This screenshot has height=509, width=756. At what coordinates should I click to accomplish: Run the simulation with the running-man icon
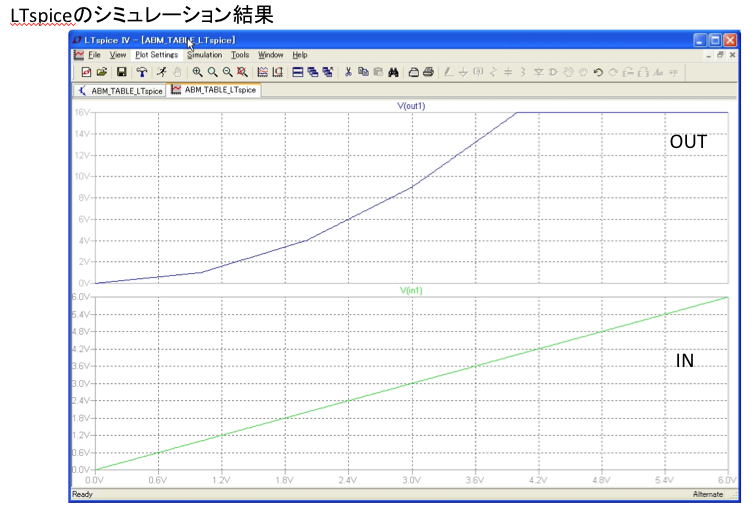pos(162,72)
